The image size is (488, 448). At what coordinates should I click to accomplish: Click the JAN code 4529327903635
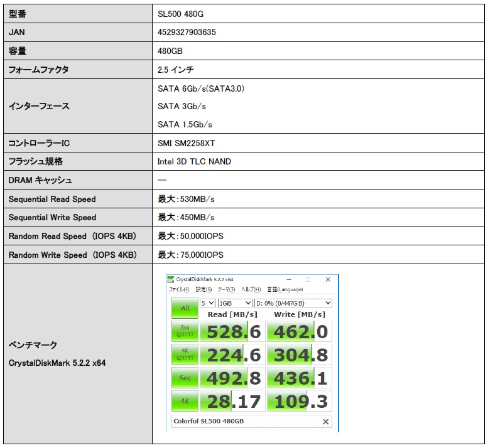[187, 33]
